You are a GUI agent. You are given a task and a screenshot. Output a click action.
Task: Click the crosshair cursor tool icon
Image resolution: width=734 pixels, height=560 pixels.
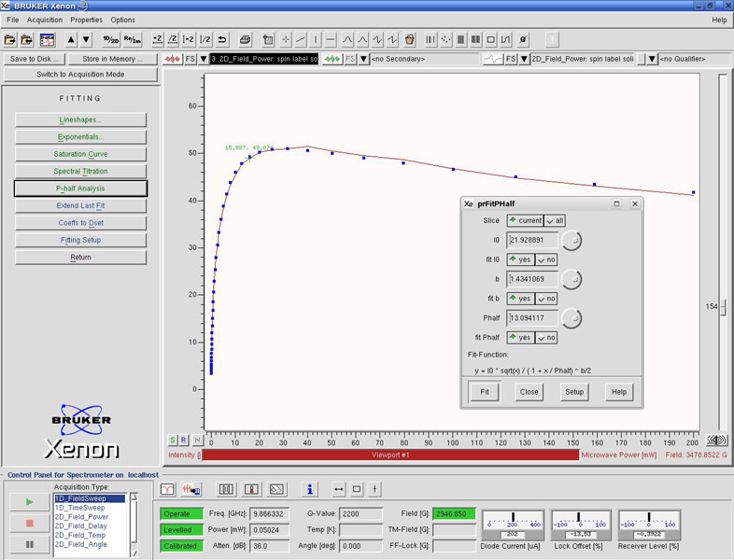(286, 40)
